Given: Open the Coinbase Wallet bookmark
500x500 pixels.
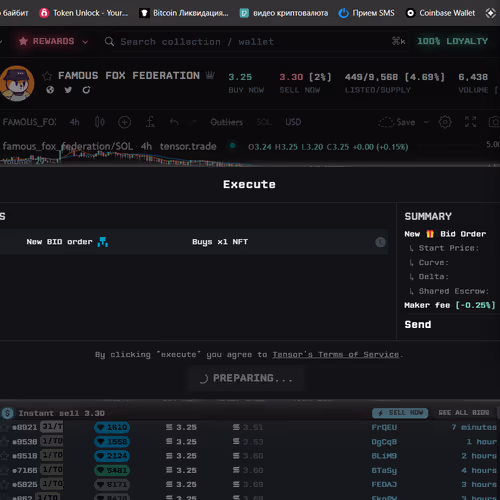Looking at the screenshot, I should point(440,13).
